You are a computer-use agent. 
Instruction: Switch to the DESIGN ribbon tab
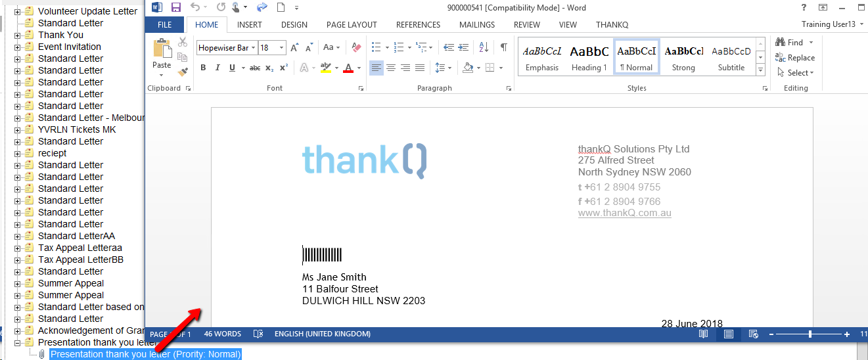coord(294,25)
